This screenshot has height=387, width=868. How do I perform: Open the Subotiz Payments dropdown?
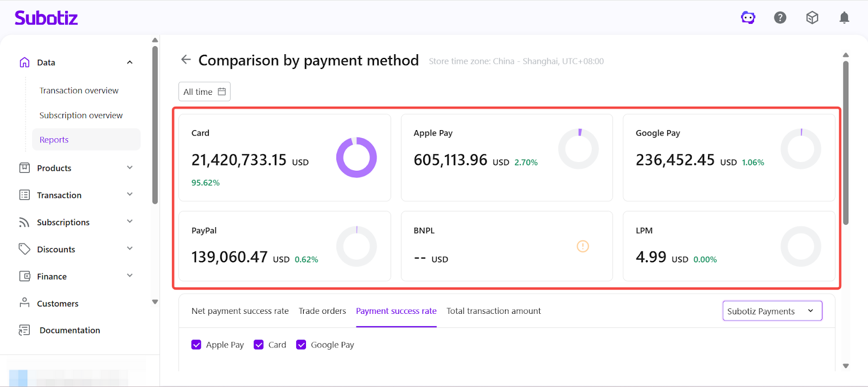(x=772, y=311)
